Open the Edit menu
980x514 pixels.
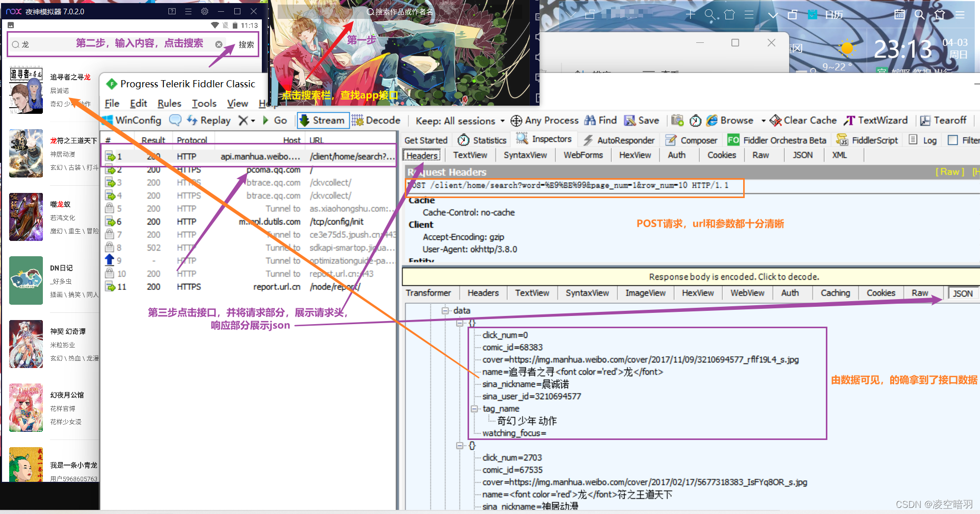(x=138, y=104)
